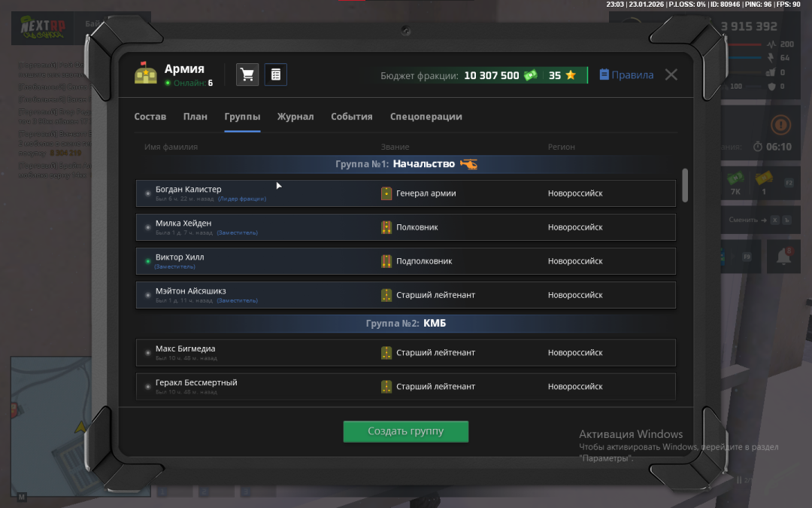The height and width of the screenshot is (508, 812).
Task: Click the Подполковник rank insignia icon
Action: pos(386,261)
